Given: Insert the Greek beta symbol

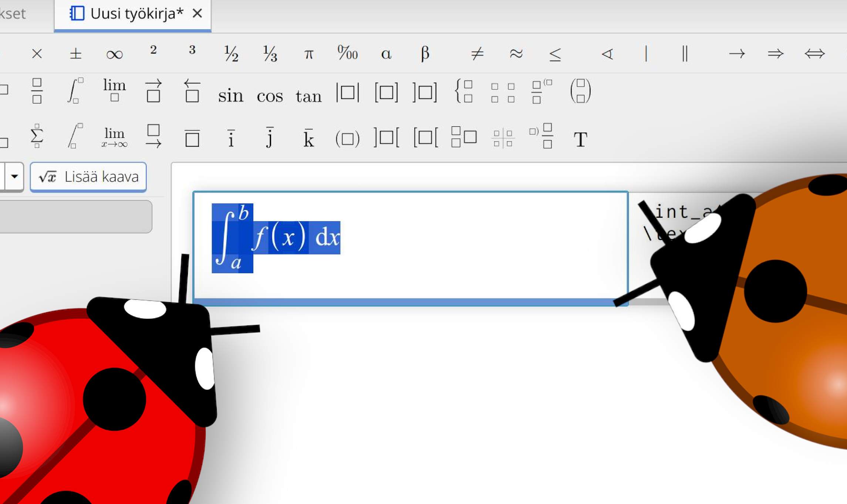Looking at the screenshot, I should (x=425, y=54).
